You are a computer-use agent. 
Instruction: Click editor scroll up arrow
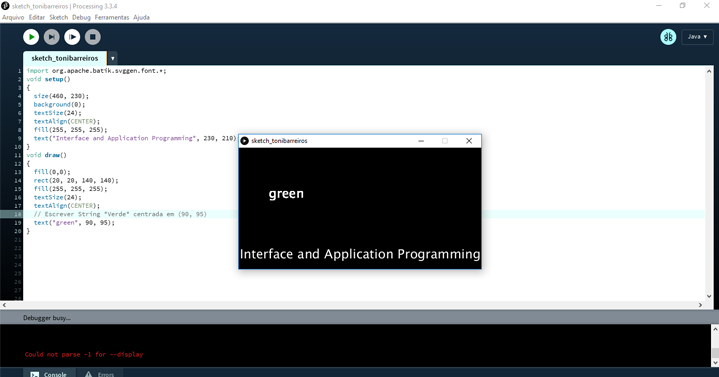point(709,71)
